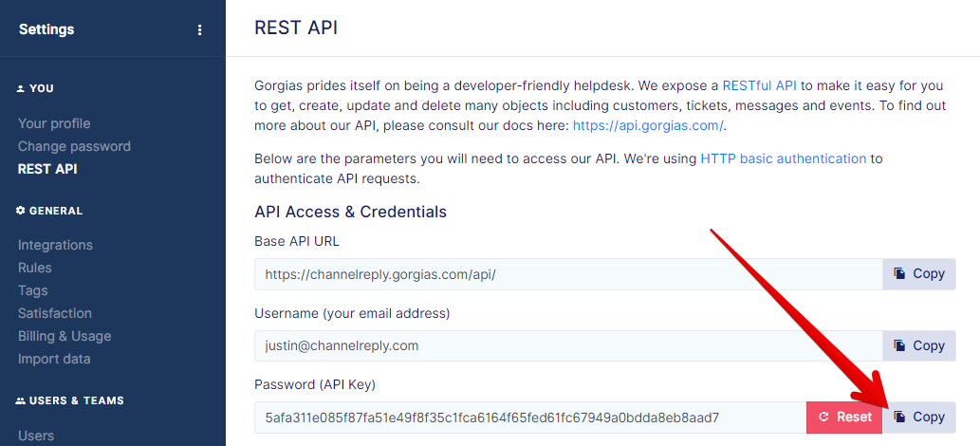Open Change password page
Screen dimensions: 980x446
[x=74, y=146]
